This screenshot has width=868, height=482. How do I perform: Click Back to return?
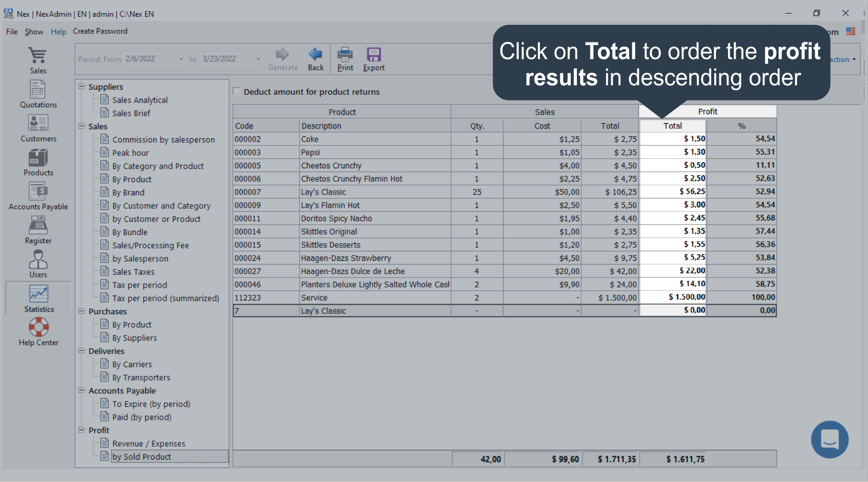[315, 58]
